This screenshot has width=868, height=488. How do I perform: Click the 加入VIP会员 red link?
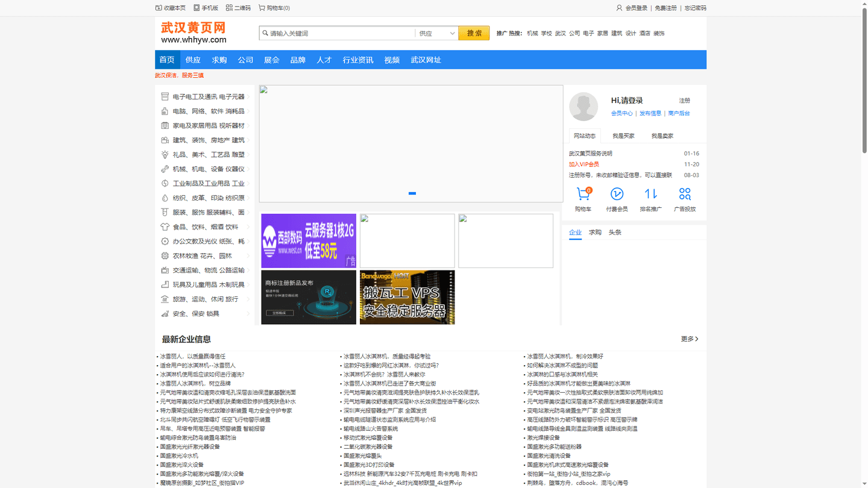584,164
